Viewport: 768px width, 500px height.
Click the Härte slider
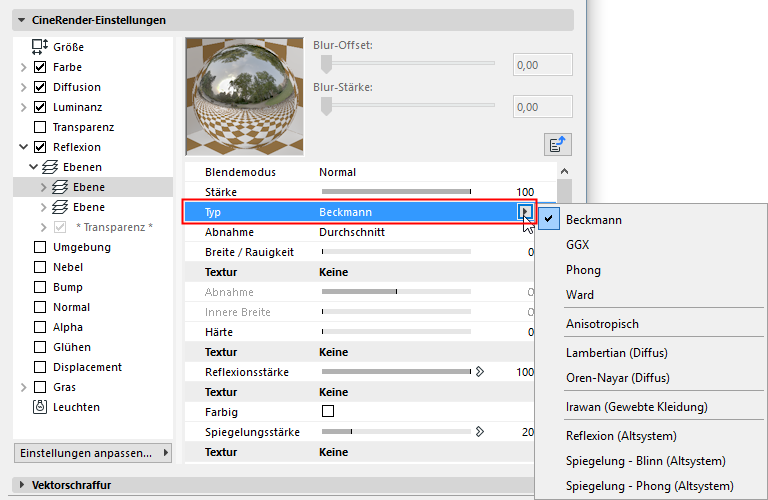click(396, 332)
